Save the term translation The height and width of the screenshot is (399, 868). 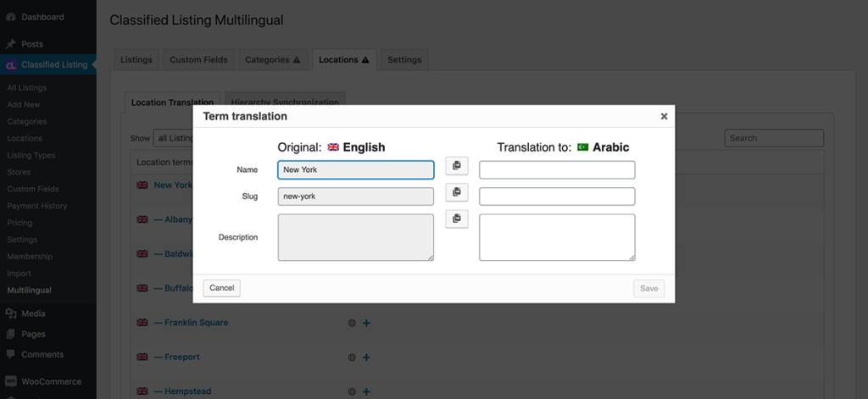pyautogui.click(x=648, y=288)
